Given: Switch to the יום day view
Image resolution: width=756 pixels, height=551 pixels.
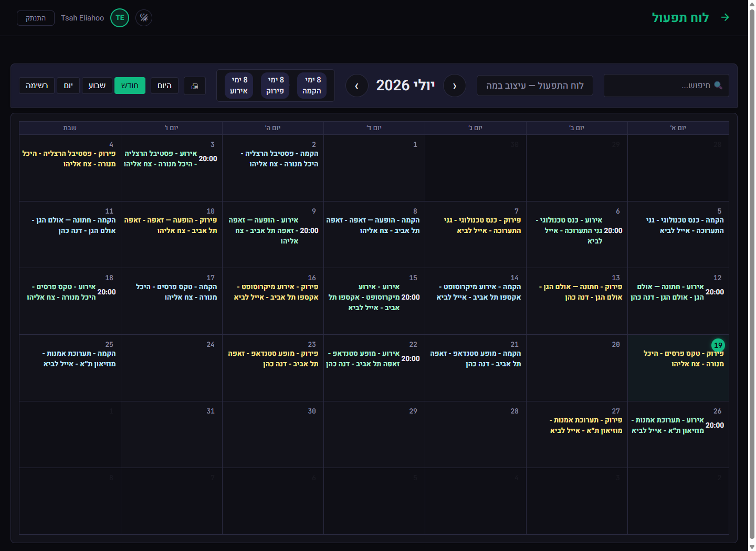Looking at the screenshot, I should (68, 86).
